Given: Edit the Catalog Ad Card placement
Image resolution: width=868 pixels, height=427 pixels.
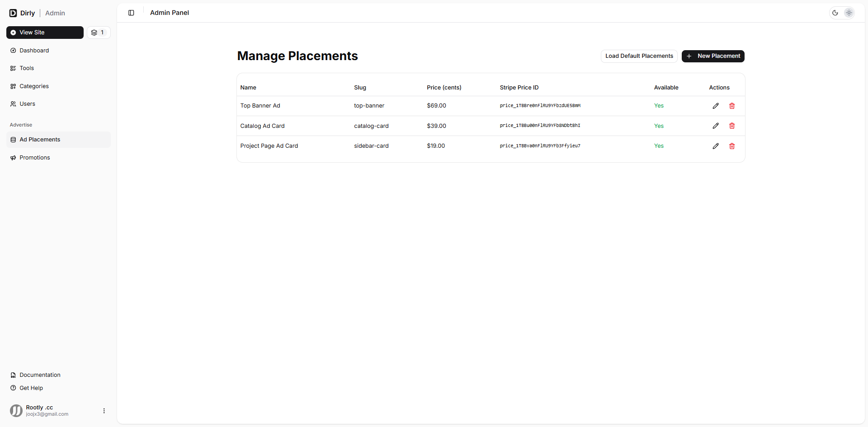Looking at the screenshot, I should click(715, 126).
